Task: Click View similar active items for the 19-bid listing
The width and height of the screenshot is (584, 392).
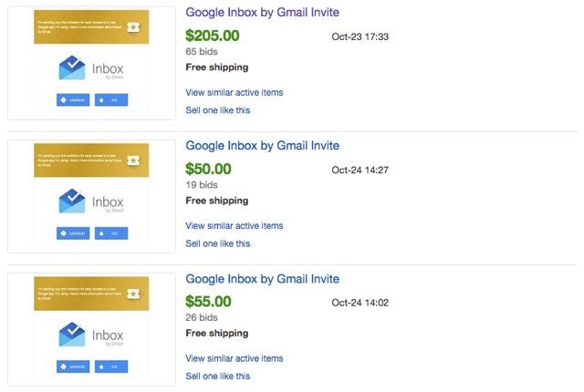Action: click(x=235, y=225)
